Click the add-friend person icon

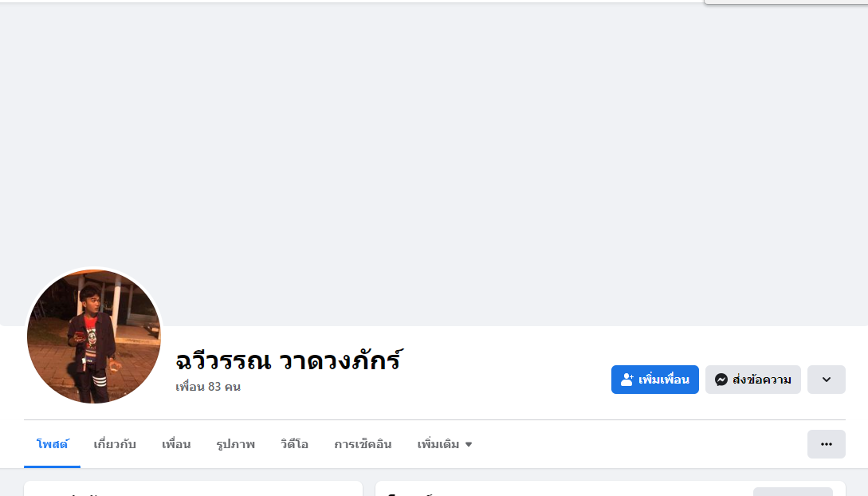627,380
